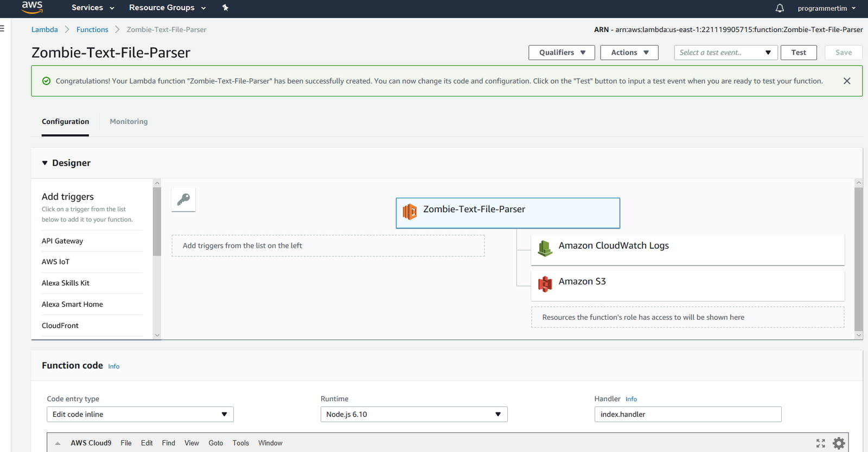Open the Qualifiers dropdown

pyautogui.click(x=561, y=53)
